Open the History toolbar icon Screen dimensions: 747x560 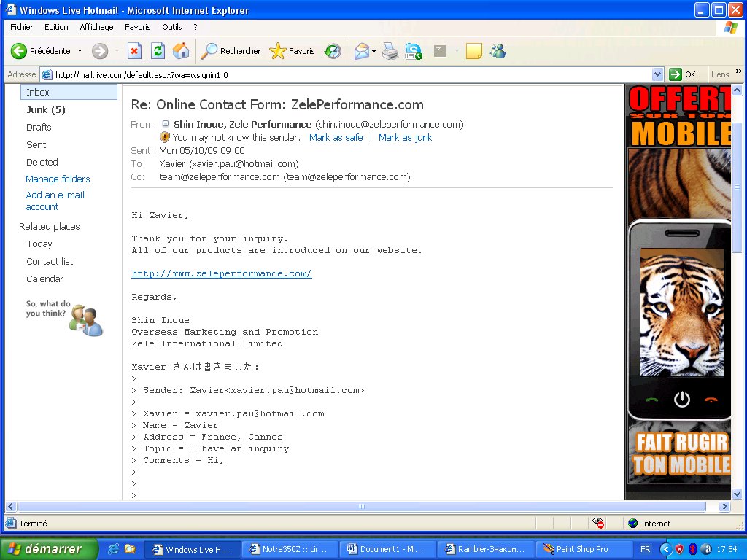333,51
